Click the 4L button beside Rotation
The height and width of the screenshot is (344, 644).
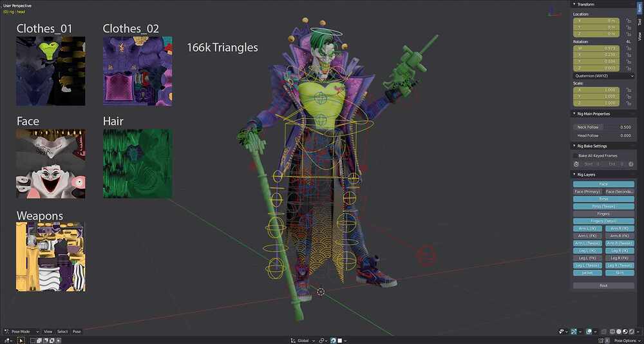(x=629, y=41)
